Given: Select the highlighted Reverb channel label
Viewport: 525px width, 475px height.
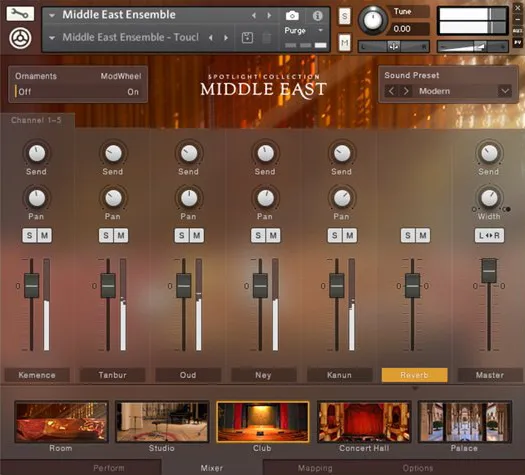Looking at the screenshot, I should [x=415, y=375].
